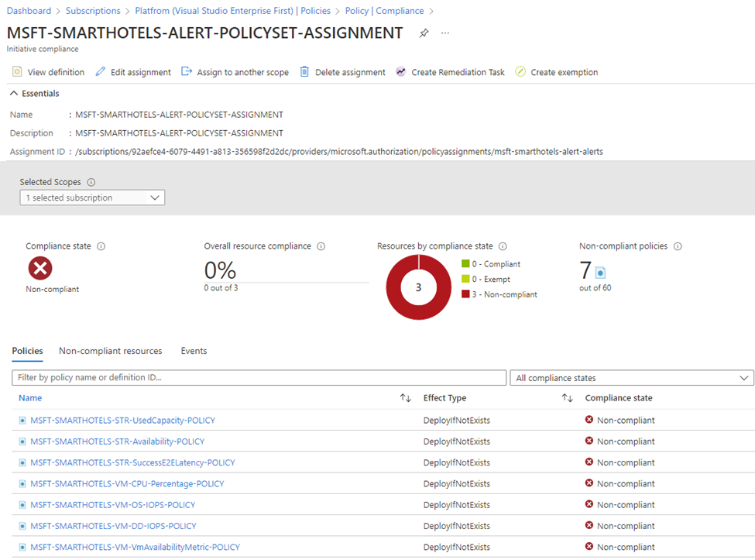Pin the assignment page to dashboard

(424, 33)
